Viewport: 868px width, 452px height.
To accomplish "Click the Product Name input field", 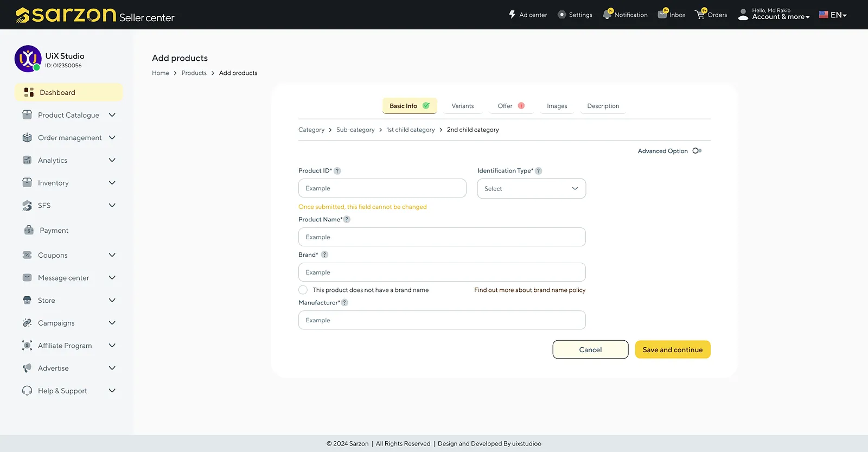I will (x=442, y=237).
